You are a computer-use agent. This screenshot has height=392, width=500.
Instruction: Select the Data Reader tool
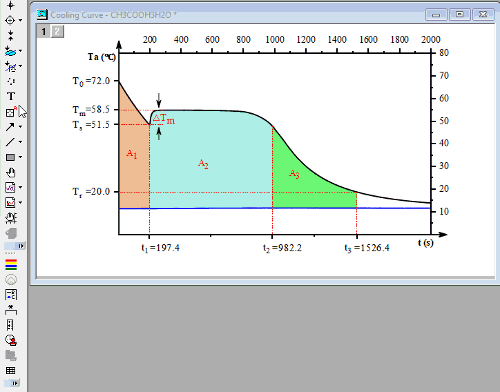tap(10, 20)
